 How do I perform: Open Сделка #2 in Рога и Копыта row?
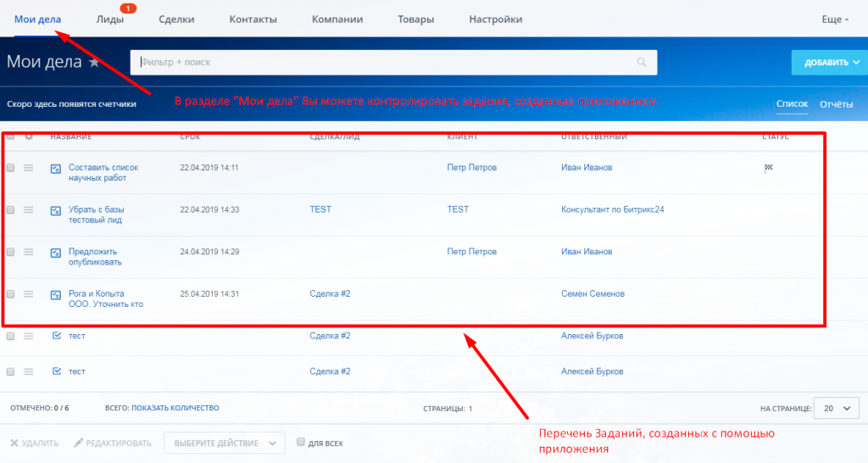(x=330, y=293)
